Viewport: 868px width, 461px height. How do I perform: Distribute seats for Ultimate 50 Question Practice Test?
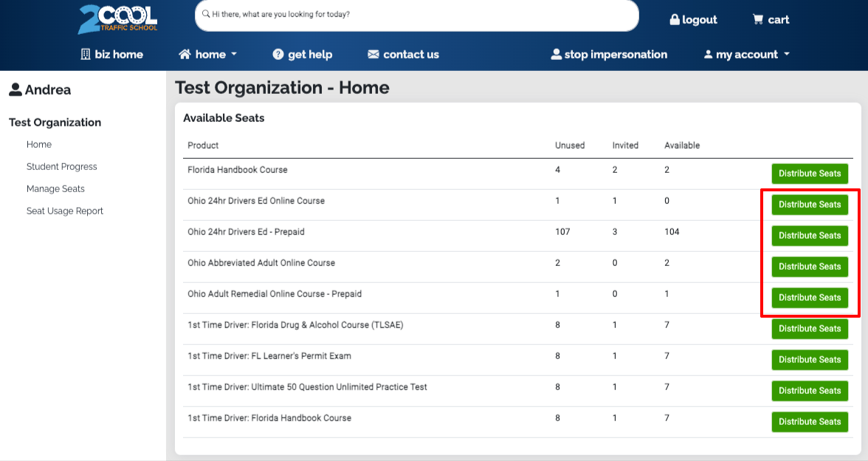tap(810, 391)
